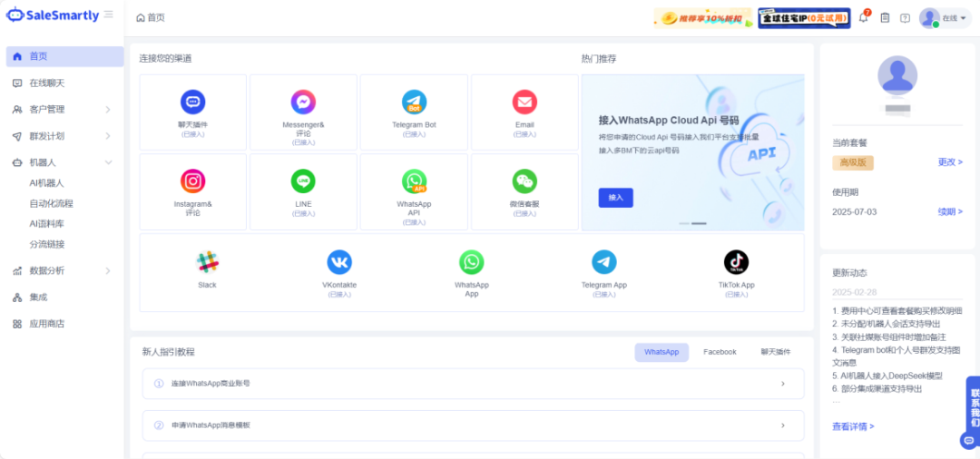980x459 pixels.
Task: Go to 首页 in the sidebar
Action: (65, 56)
